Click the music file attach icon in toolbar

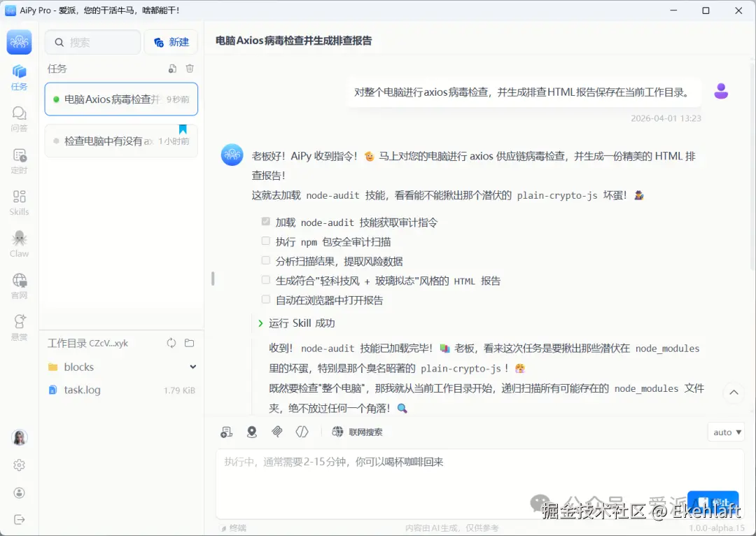click(227, 432)
